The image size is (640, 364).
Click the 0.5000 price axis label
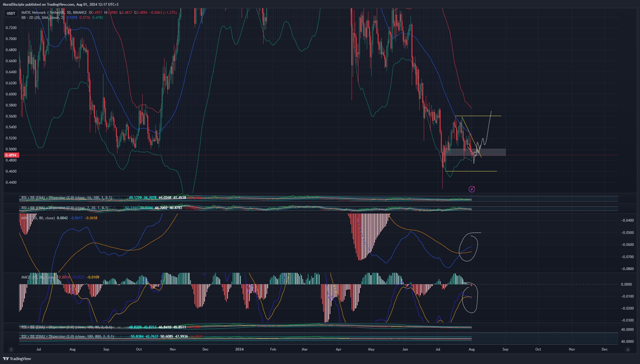[x=11, y=149]
